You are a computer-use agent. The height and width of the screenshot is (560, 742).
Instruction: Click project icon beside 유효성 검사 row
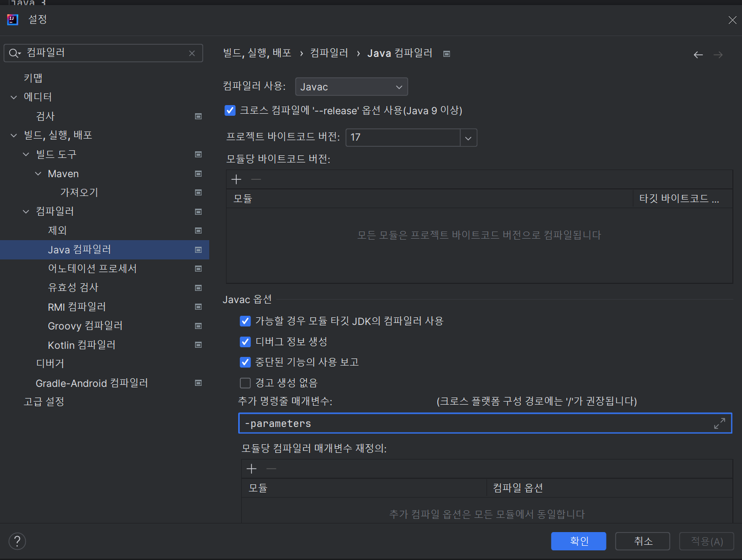(x=199, y=288)
